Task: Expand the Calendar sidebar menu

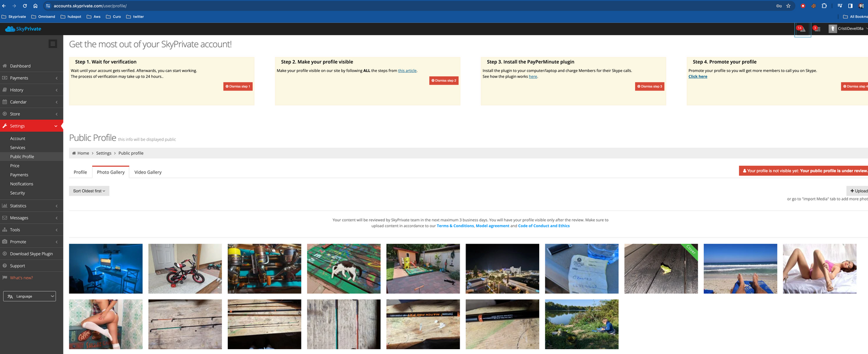Action: coord(31,102)
